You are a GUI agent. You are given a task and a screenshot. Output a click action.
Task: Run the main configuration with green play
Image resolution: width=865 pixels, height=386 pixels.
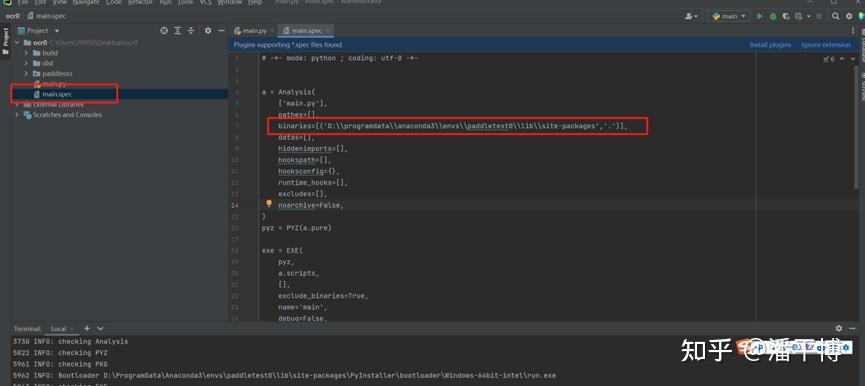click(x=760, y=17)
